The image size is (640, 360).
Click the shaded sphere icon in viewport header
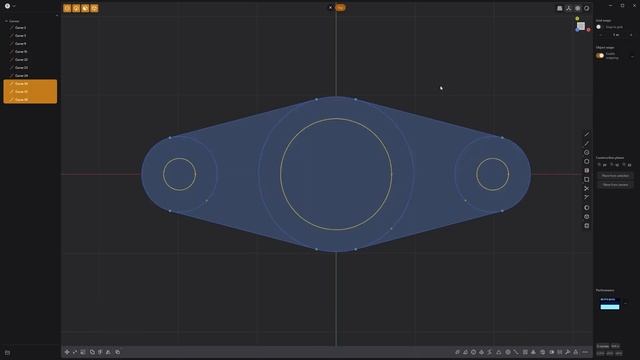pyautogui.click(x=578, y=8)
